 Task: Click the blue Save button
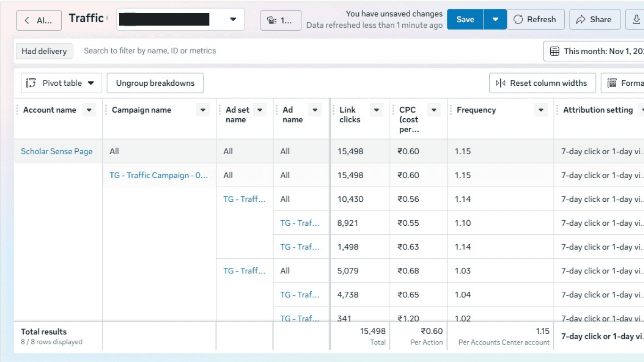pos(465,19)
